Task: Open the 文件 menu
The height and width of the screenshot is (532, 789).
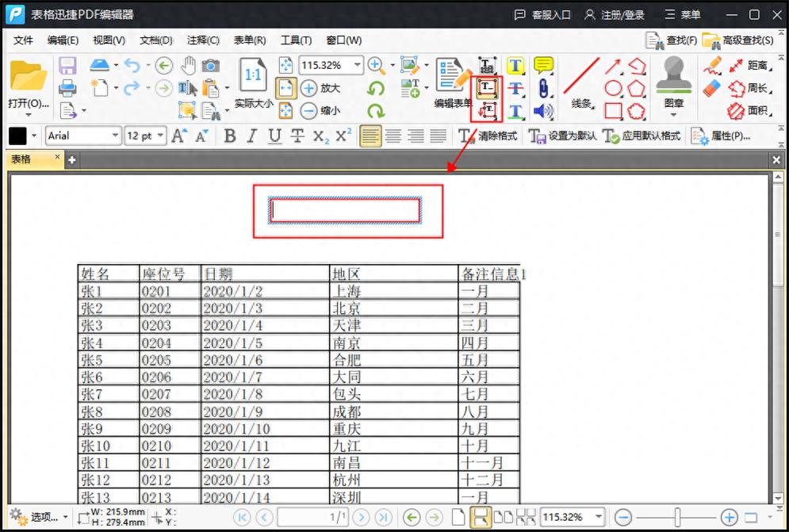Action: [x=23, y=40]
